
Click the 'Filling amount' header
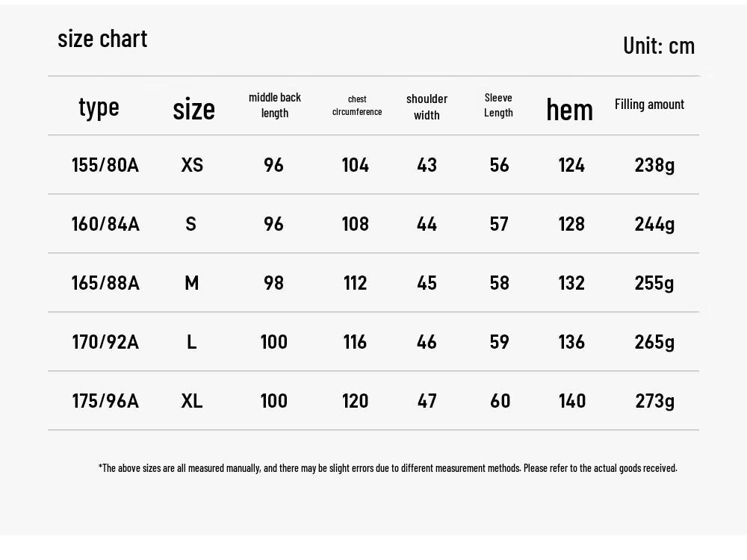(x=649, y=105)
